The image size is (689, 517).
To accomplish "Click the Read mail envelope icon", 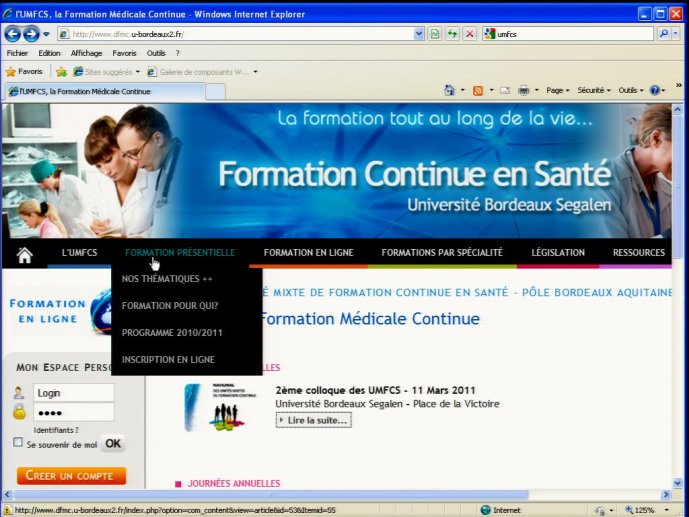I will (505, 90).
